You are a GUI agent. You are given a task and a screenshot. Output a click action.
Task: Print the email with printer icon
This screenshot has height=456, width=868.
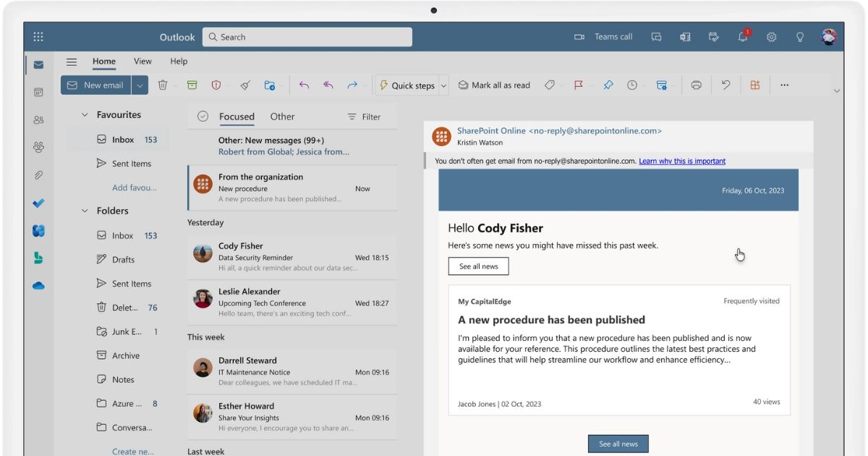click(696, 85)
